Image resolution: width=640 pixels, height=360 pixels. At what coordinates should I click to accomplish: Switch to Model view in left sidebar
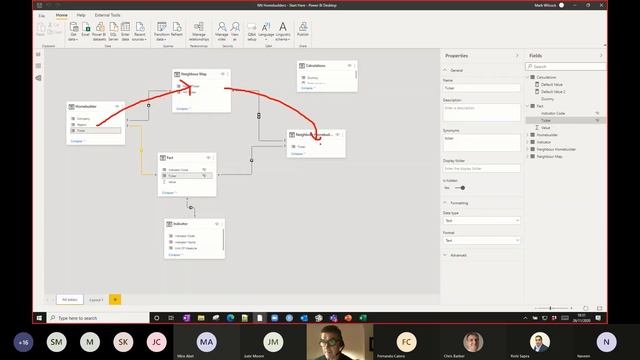pyautogui.click(x=38, y=78)
